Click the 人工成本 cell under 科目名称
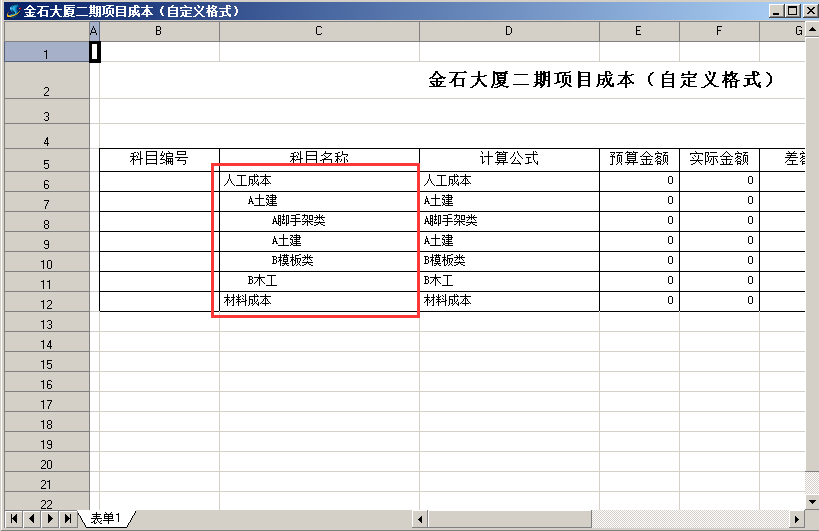The height and width of the screenshot is (531, 819). [x=318, y=181]
